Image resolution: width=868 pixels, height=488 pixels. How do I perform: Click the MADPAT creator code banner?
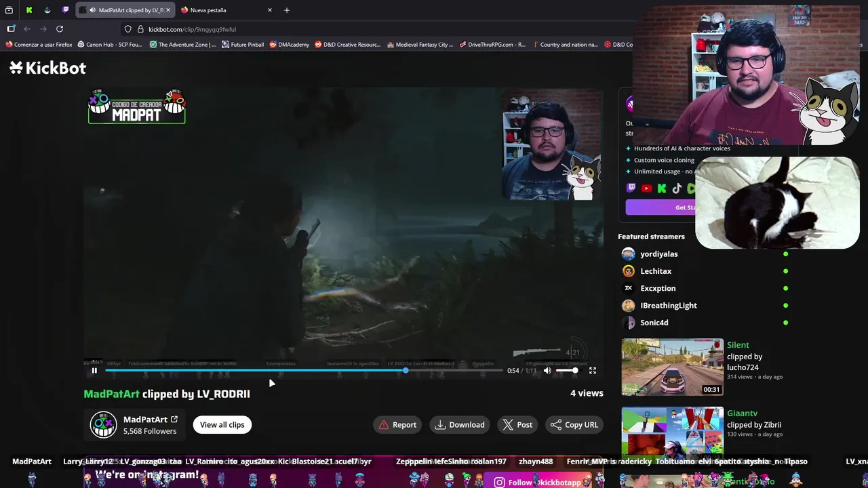tap(136, 106)
